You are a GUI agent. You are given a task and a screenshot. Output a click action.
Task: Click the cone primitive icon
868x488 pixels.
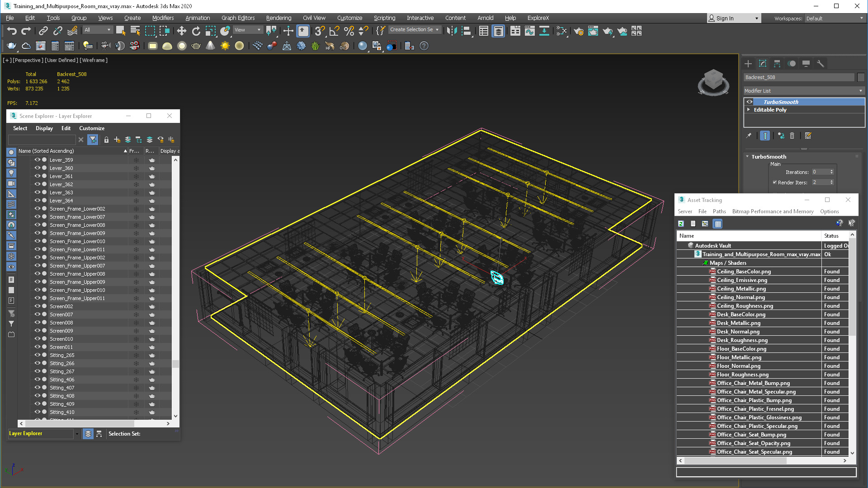point(211,46)
